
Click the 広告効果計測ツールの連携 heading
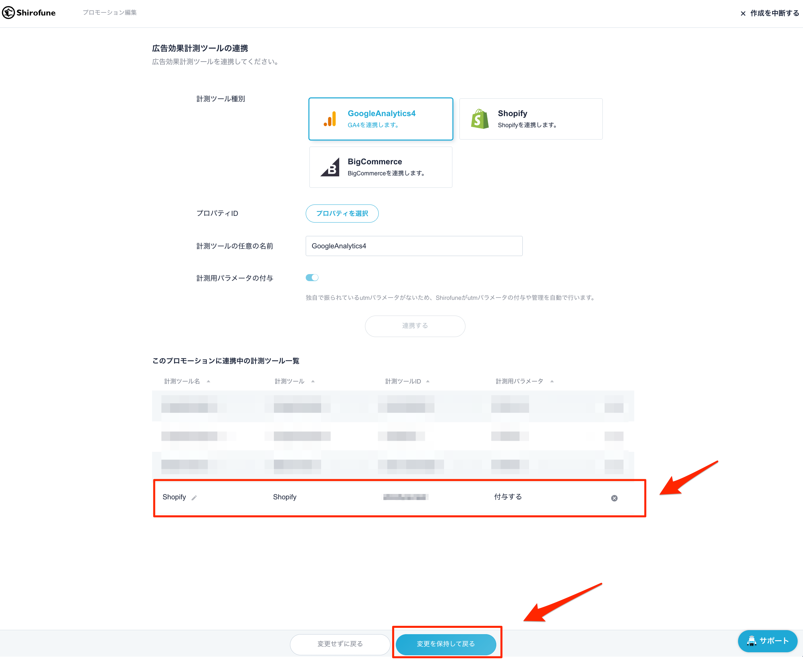pyautogui.click(x=200, y=48)
